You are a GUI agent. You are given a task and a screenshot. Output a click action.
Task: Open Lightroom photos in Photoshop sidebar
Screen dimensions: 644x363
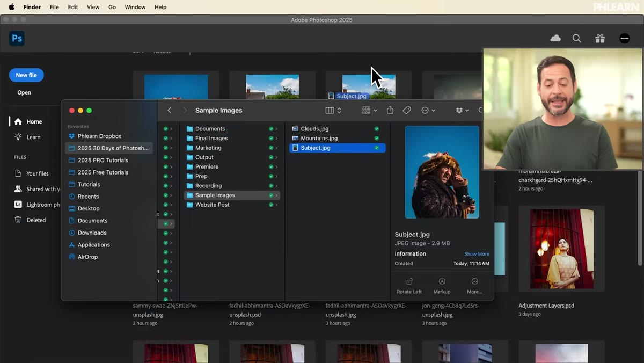pos(36,205)
